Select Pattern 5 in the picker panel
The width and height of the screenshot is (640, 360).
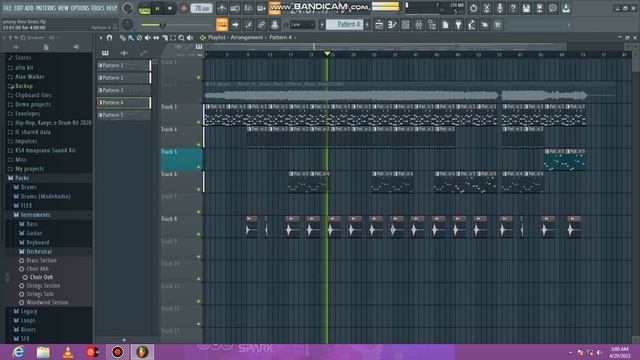(124, 115)
